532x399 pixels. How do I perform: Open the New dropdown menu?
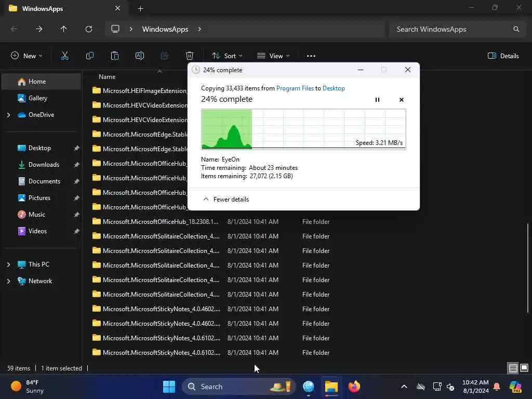pyautogui.click(x=26, y=56)
